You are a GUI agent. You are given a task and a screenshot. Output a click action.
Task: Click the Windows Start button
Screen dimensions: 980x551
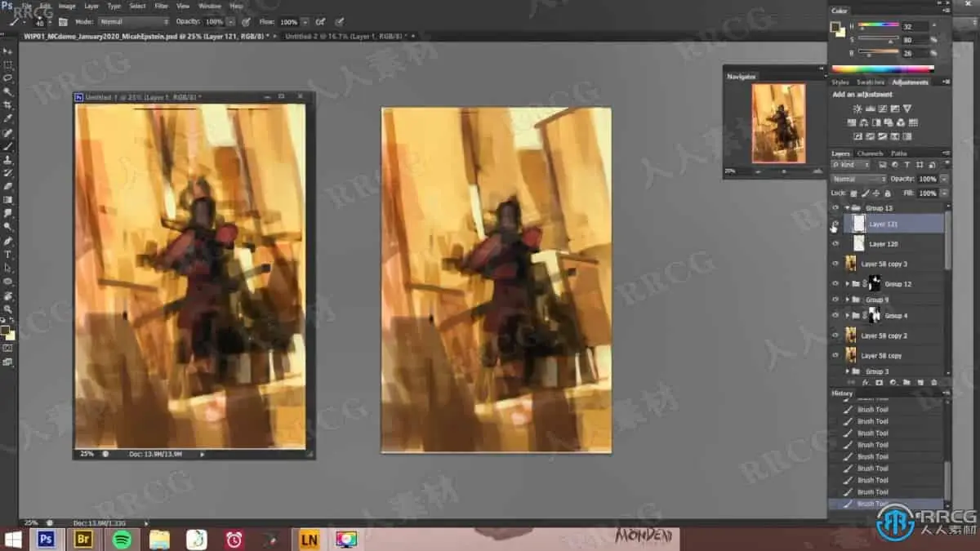[13, 539]
